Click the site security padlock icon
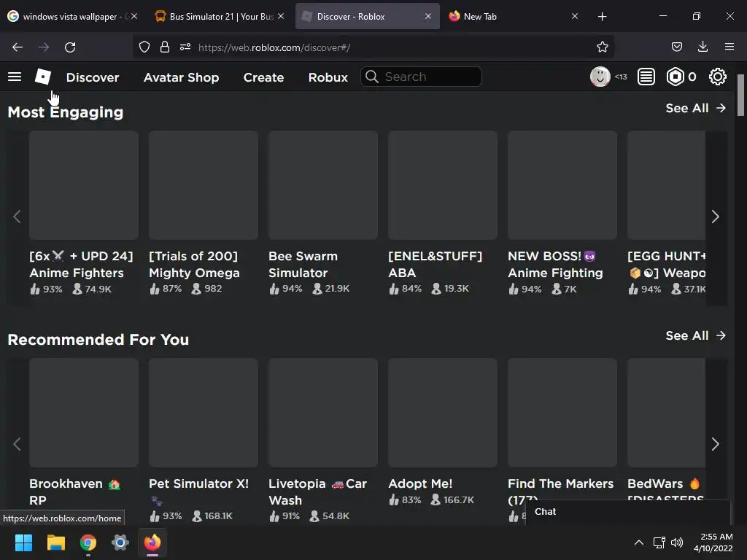747x560 pixels. click(165, 47)
